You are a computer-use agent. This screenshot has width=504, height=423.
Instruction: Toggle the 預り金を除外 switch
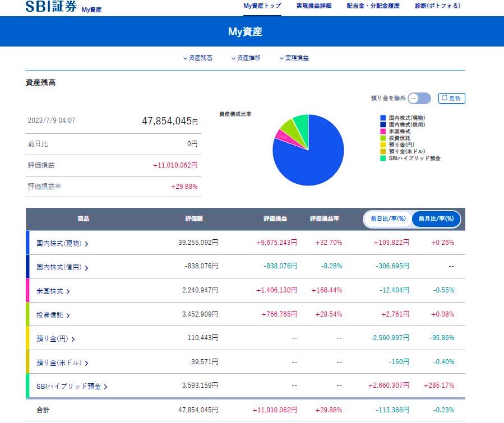[x=419, y=98]
